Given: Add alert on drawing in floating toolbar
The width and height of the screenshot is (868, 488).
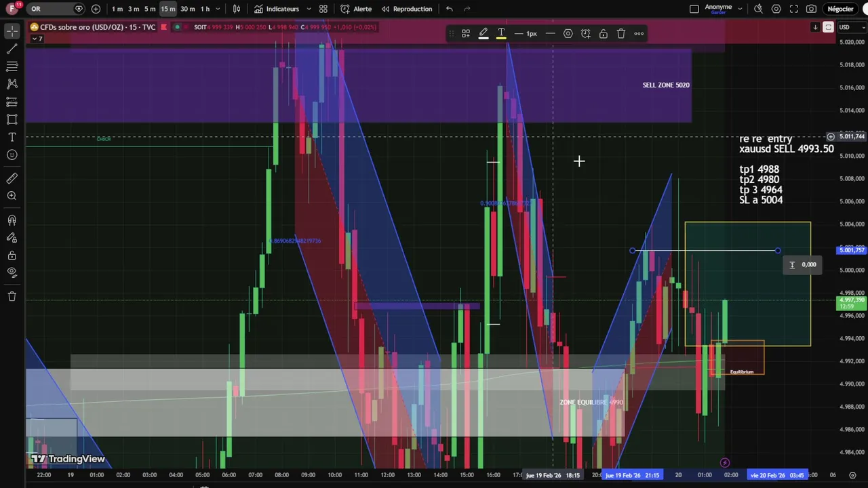Looking at the screenshot, I should (x=586, y=33).
